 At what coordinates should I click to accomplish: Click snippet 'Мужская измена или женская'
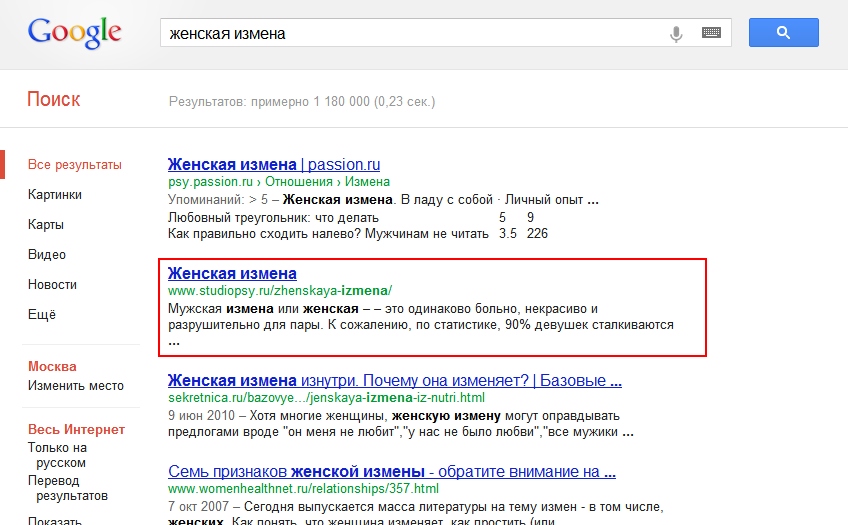click(x=263, y=309)
